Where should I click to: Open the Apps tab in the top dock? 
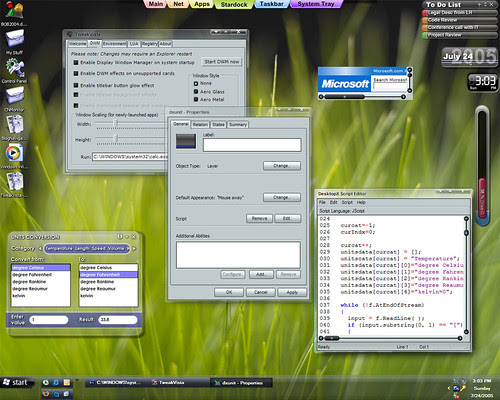click(x=202, y=4)
